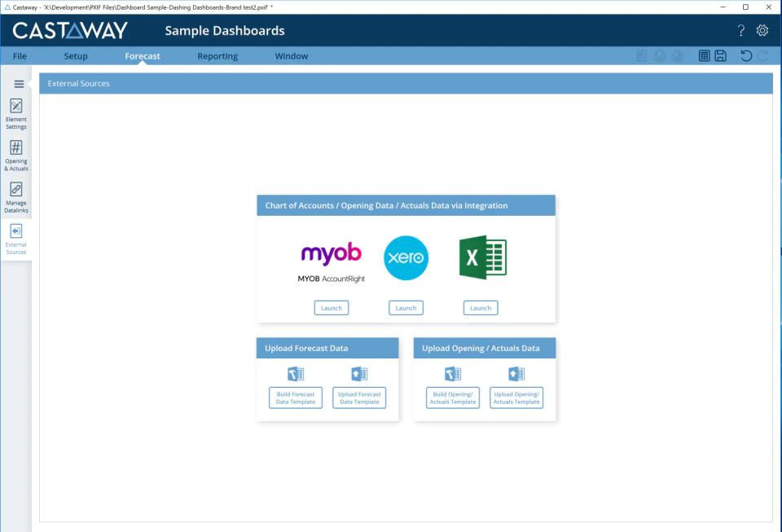Launch the Excel integration
The image size is (782, 532).
click(x=481, y=308)
